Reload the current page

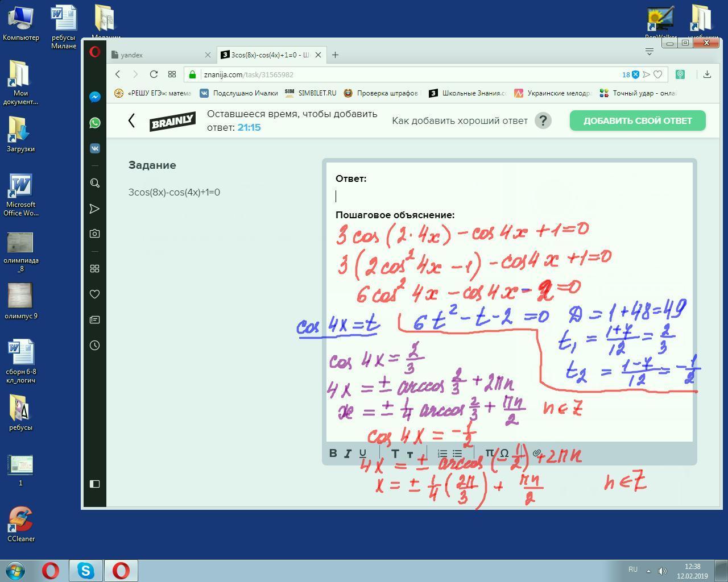(154, 74)
